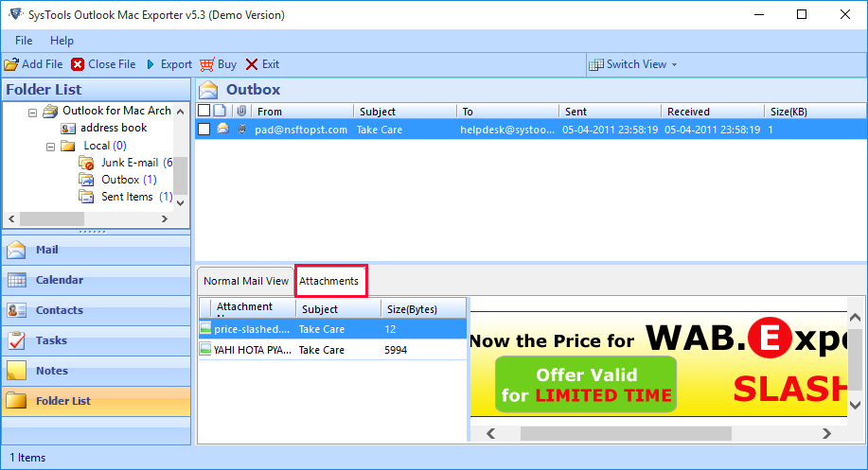This screenshot has width=868, height=470.
Task: Click the Outbox envelope header icon
Action: [x=208, y=90]
